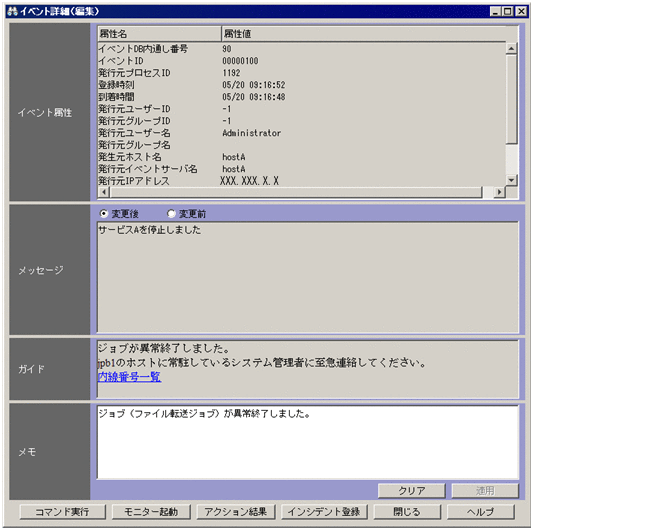Select the 変更前 radio button
663x531 pixels.
pos(171,213)
